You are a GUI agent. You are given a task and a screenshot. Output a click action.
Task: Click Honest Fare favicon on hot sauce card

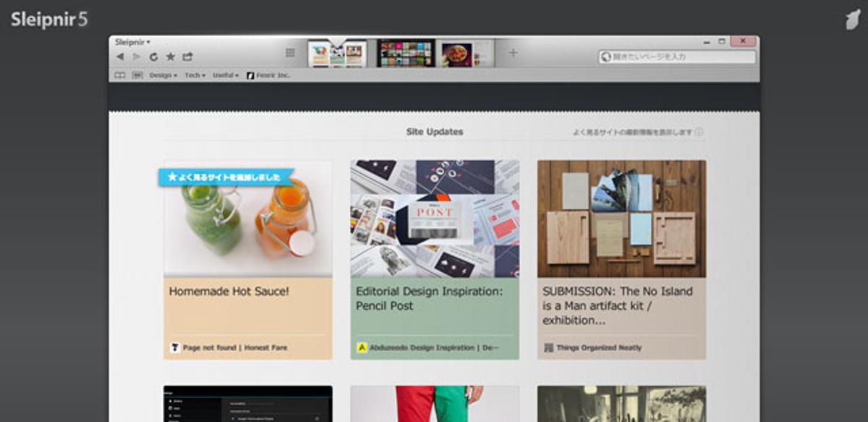click(175, 347)
